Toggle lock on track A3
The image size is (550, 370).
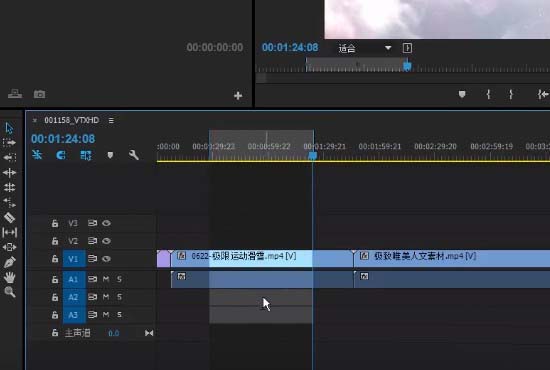(55, 315)
